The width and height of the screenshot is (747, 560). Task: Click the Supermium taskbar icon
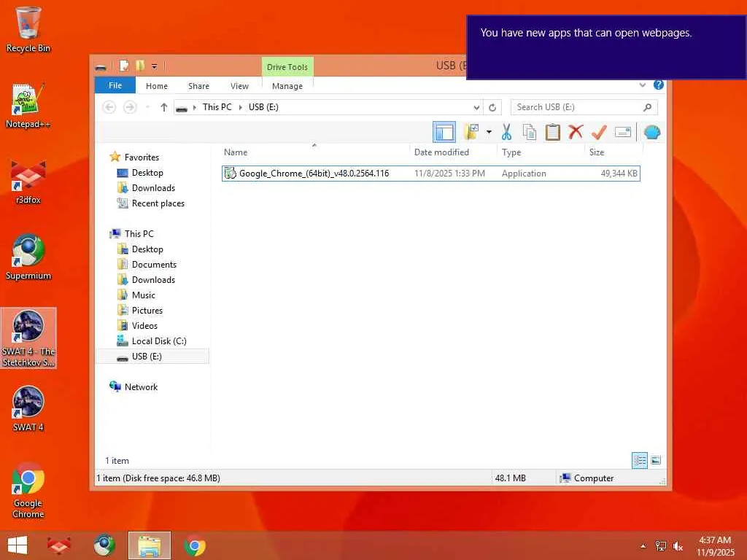point(104,545)
